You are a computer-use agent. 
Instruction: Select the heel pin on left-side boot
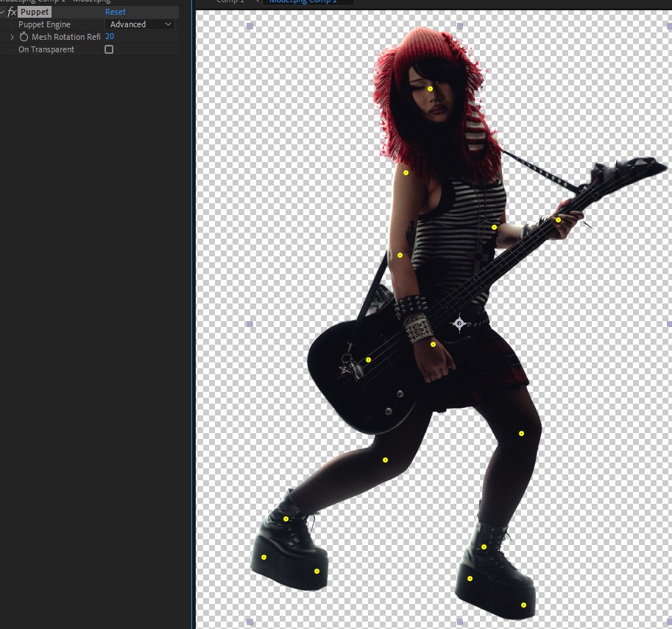(264, 558)
